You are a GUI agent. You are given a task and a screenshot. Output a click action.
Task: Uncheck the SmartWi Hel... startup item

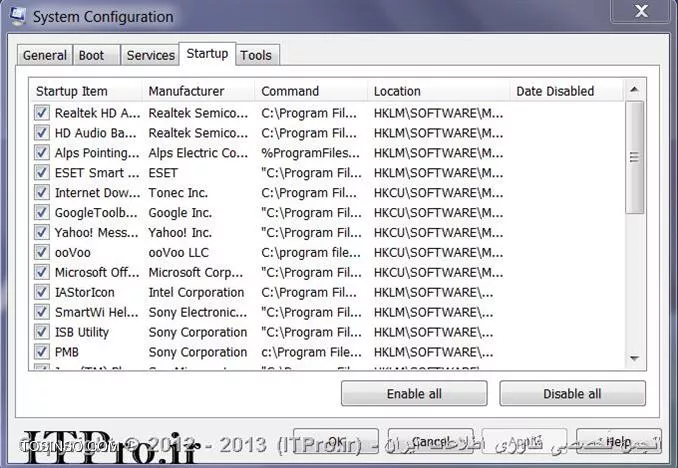(x=42, y=312)
